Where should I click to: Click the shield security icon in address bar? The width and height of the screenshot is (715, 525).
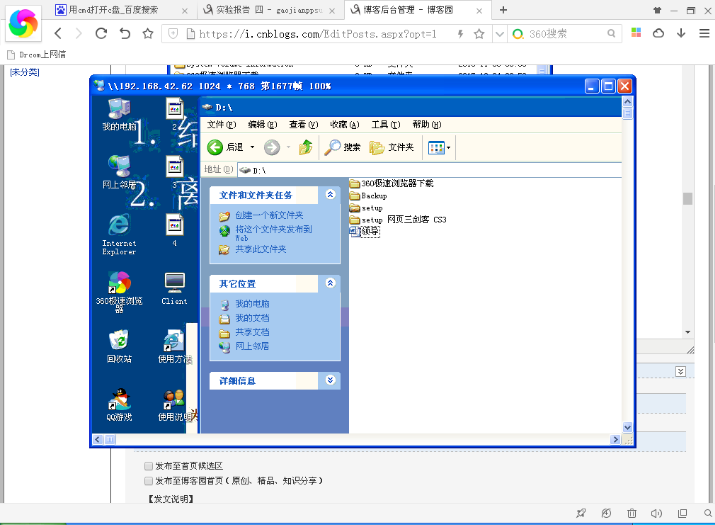click(173, 33)
